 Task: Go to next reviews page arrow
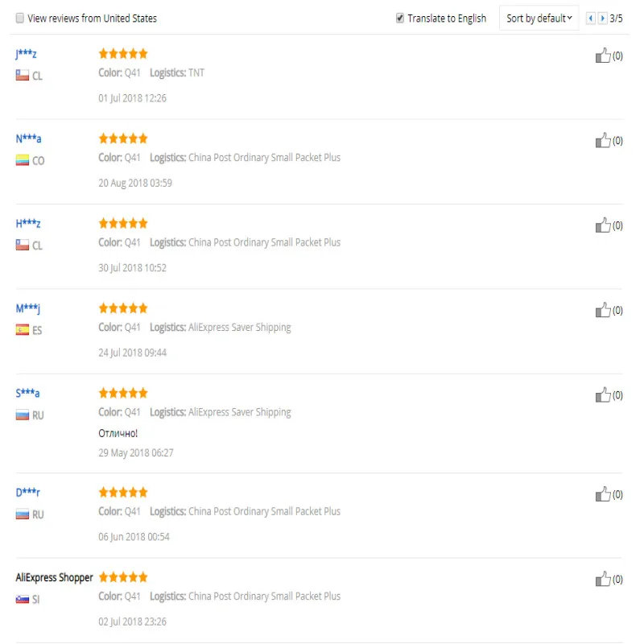tap(602, 18)
